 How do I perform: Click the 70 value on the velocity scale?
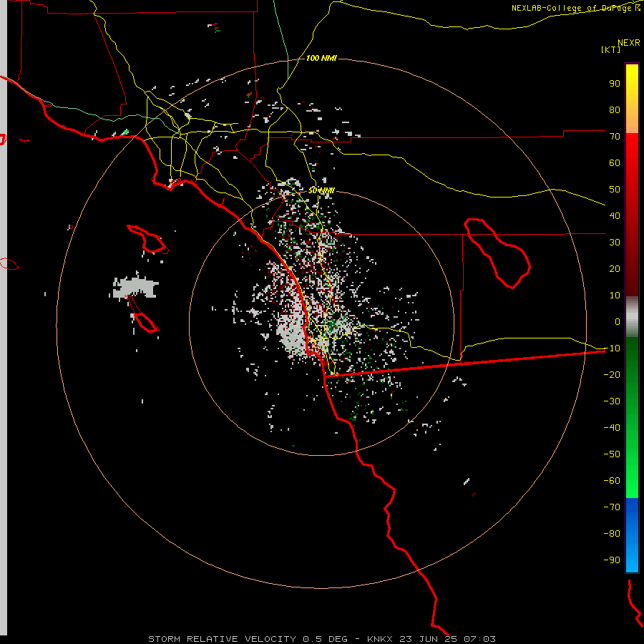coord(615,137)
